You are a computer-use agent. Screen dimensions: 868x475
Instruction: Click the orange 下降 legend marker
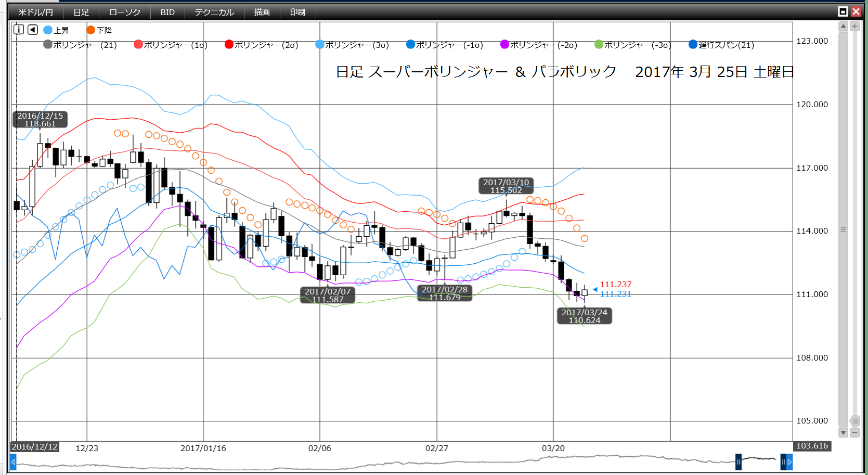(x=91, y=30)
